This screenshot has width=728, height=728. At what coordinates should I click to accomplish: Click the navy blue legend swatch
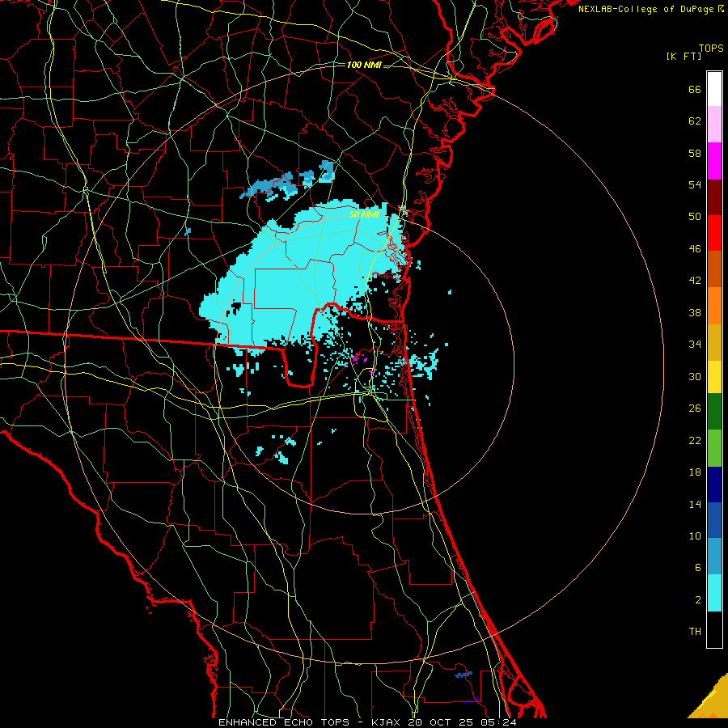click(714, 485)
